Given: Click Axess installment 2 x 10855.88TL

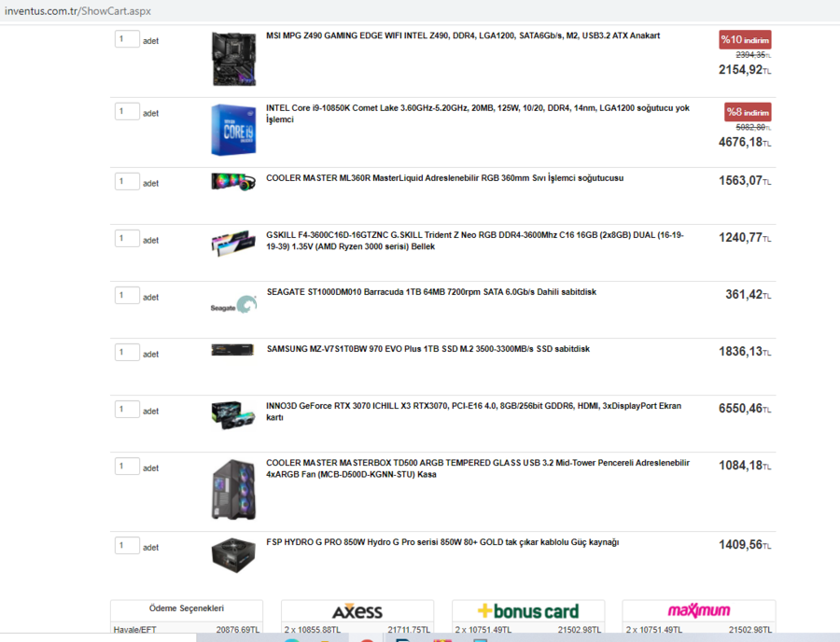Looking at the screenshot, I should click(313, 630).
